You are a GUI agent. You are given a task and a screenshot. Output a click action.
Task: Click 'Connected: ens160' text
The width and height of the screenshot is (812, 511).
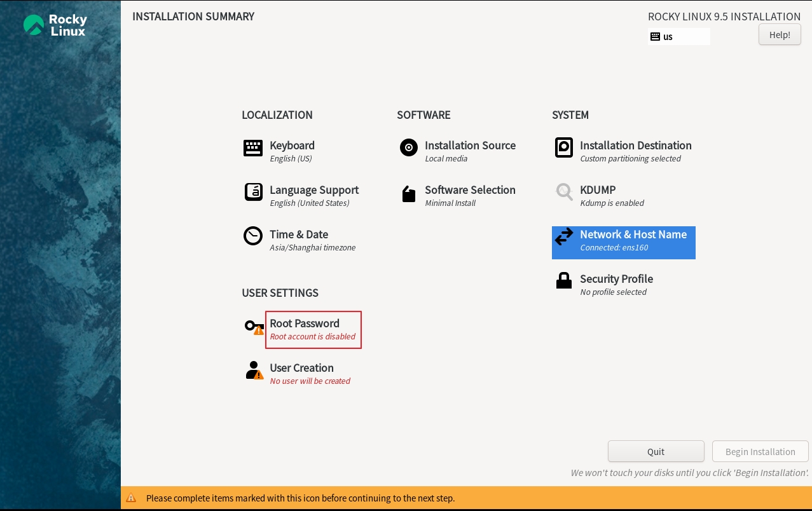614,248
